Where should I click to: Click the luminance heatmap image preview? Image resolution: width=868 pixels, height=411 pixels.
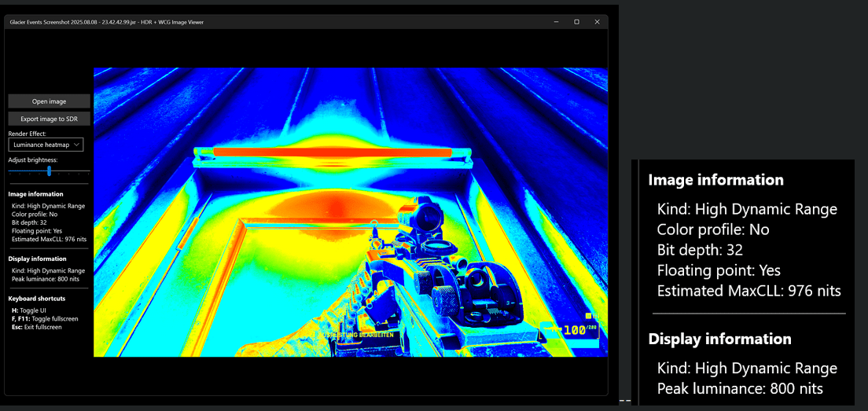point(351,212)
